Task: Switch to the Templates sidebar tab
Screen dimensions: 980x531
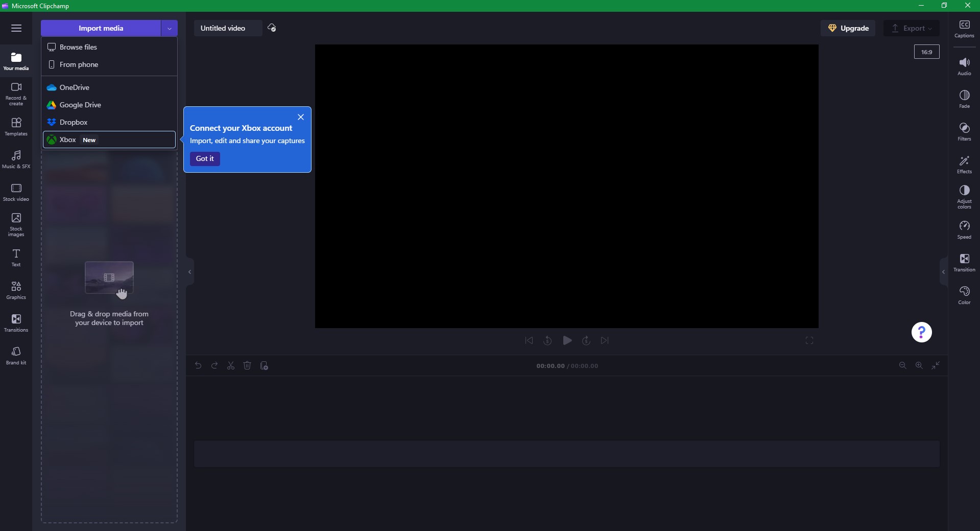Action: point(16,126)
